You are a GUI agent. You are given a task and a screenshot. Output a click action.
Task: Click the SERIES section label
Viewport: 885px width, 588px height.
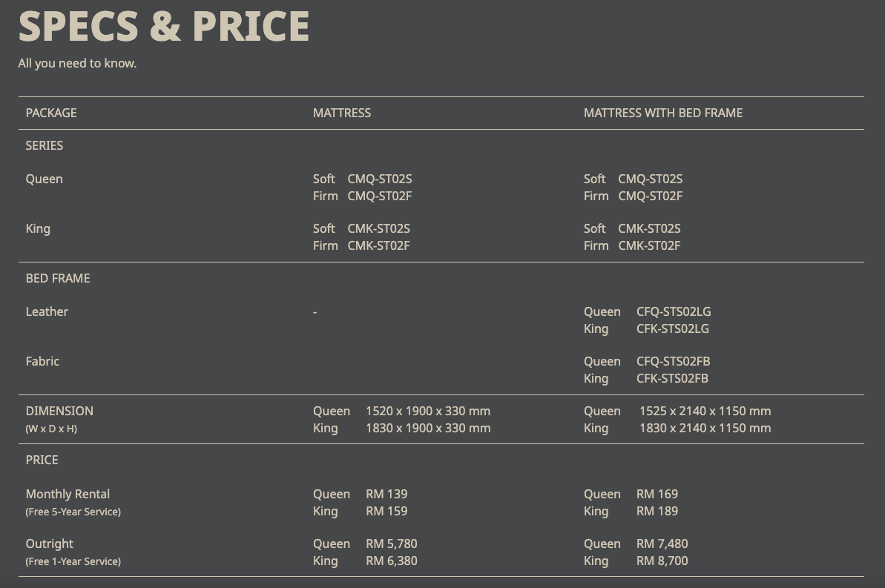[45, 145]
